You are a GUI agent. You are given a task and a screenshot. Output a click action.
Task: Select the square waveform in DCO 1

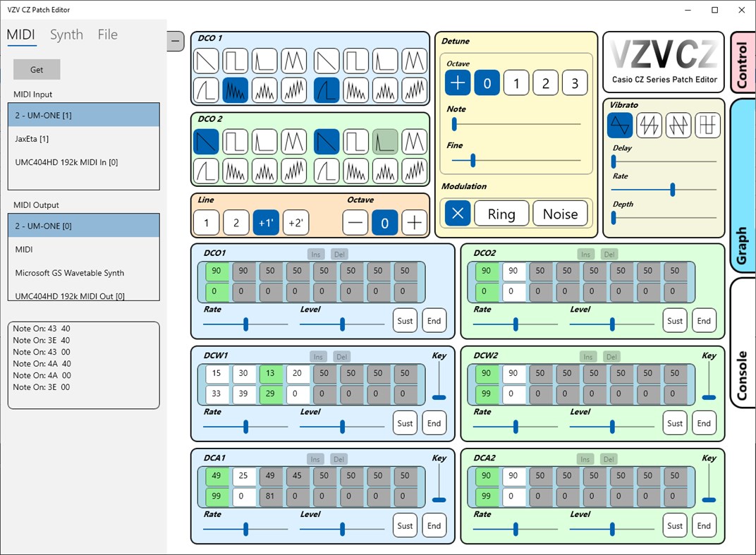[x=236, y=60]
